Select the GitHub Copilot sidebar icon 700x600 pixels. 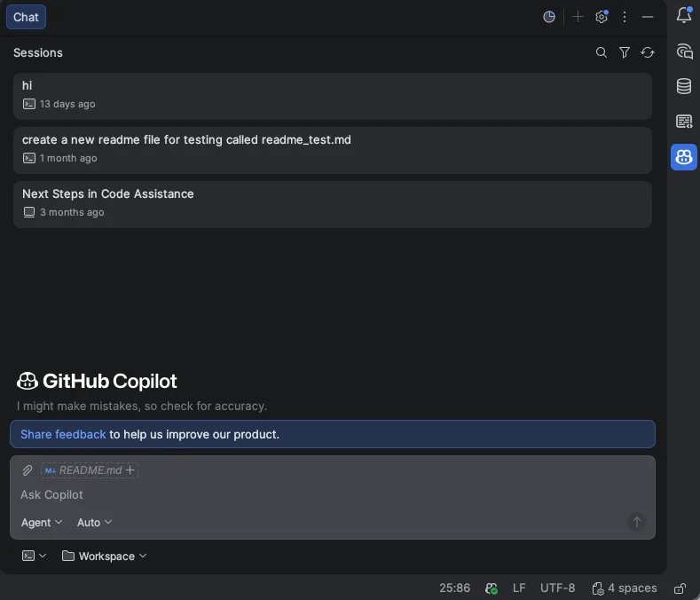point(684,157)
